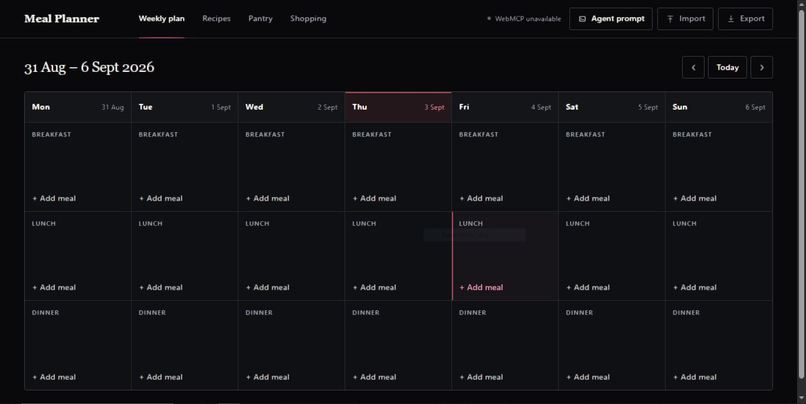The image size is (806, 404).
Task: Select the Sat 5 Sept column header
Action: 612,107
